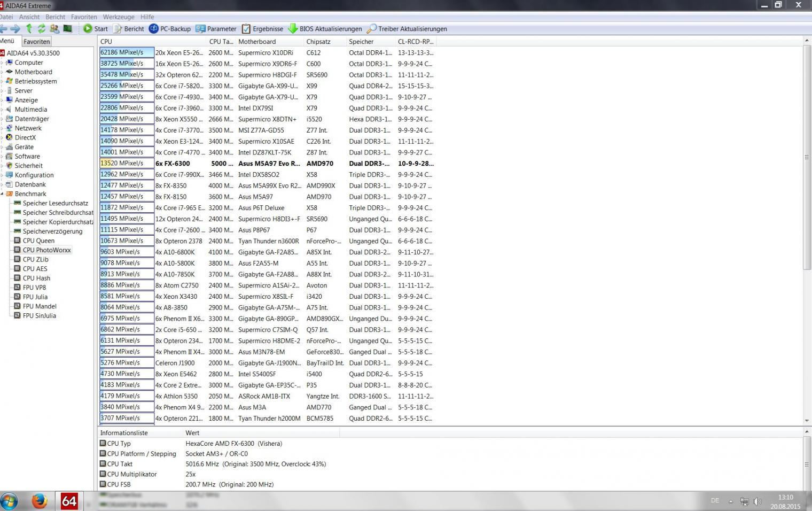Image resolution: width=812 pixels, height=511 pixels.
Task: Expand the Server tree node
Action: [2, 91]
